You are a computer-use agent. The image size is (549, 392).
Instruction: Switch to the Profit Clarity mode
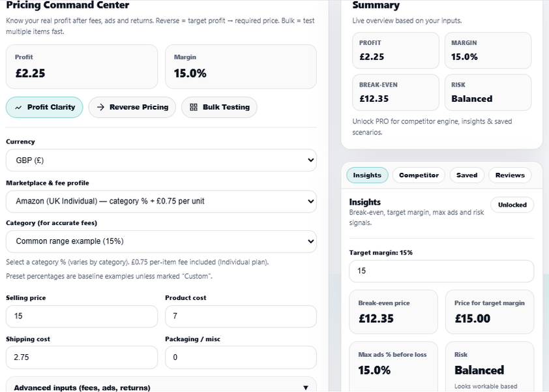click(44, 107)
